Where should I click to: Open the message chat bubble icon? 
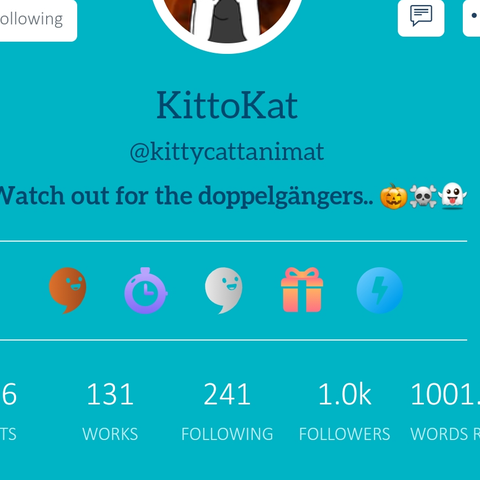(x=421, y=16)
